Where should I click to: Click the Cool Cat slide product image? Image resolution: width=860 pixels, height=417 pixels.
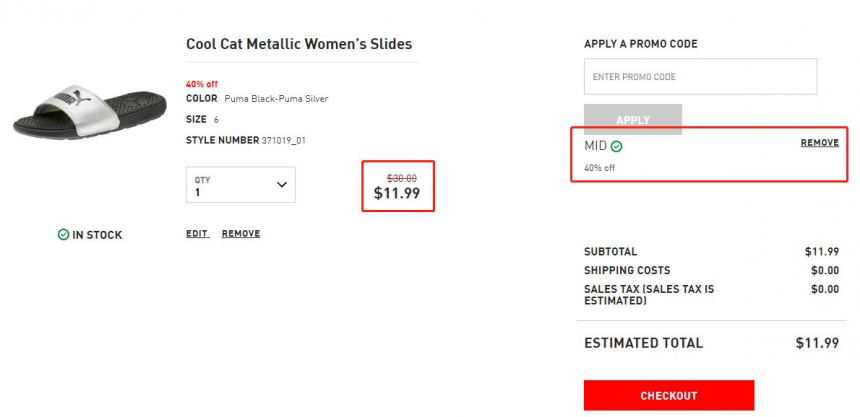click(89, 112)
